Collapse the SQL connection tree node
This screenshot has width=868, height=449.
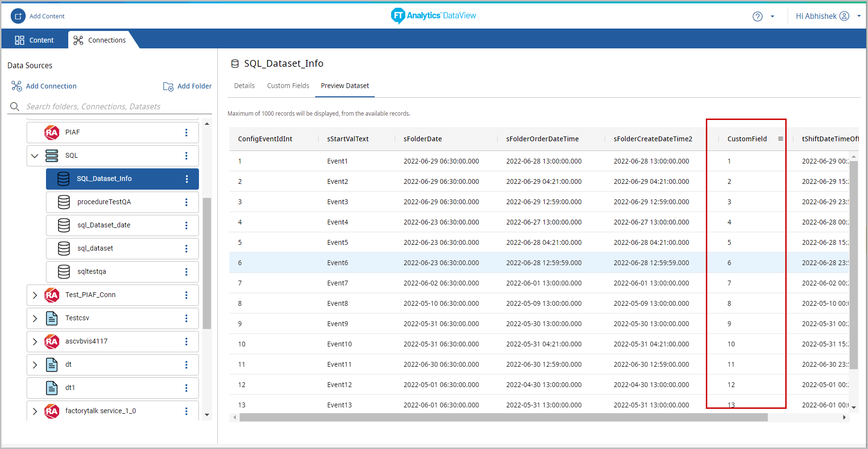click(x=34, y=156)
